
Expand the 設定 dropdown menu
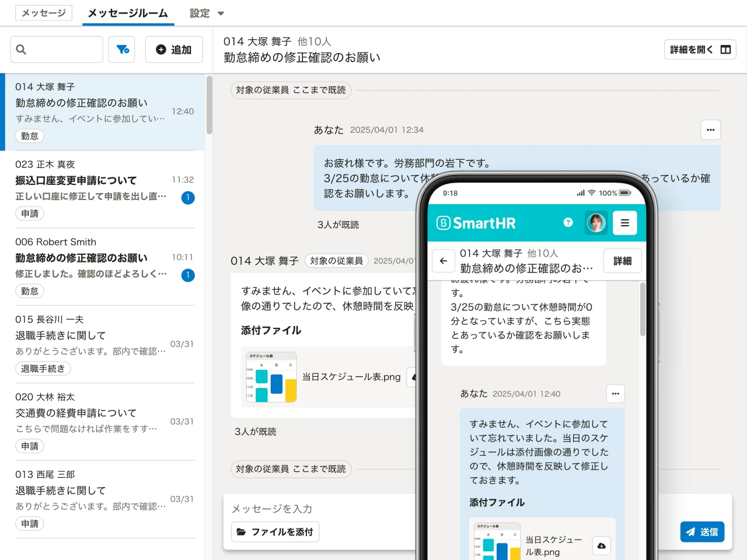click(207, 13)
